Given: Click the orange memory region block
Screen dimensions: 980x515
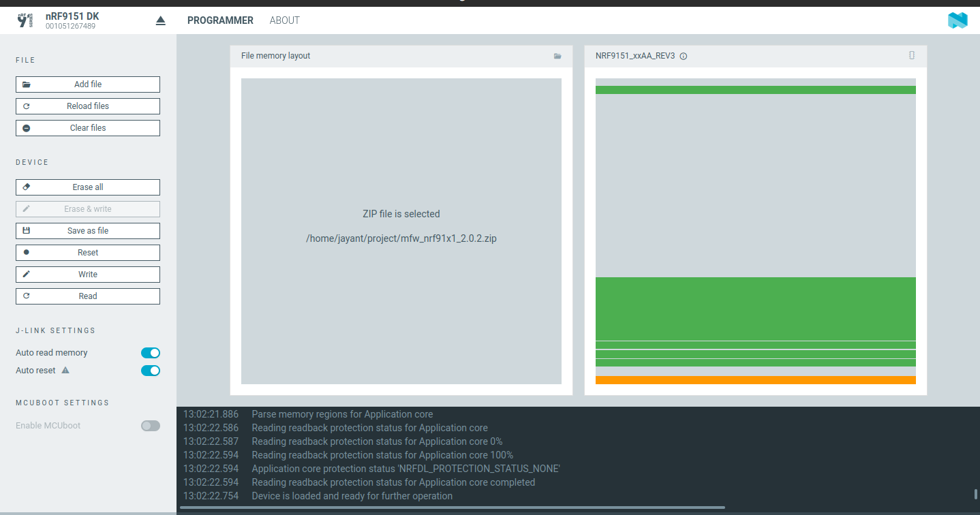Looking at the screenshot, I should coord(756,380).
